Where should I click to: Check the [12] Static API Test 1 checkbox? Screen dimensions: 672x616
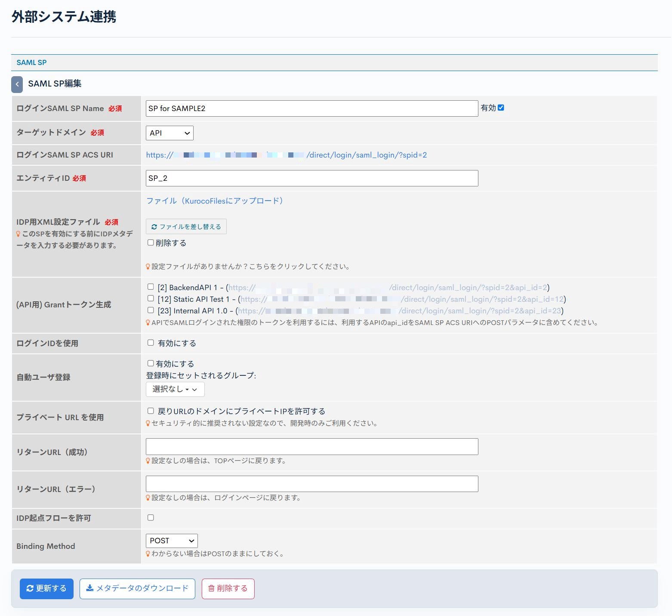click(150, 298)
